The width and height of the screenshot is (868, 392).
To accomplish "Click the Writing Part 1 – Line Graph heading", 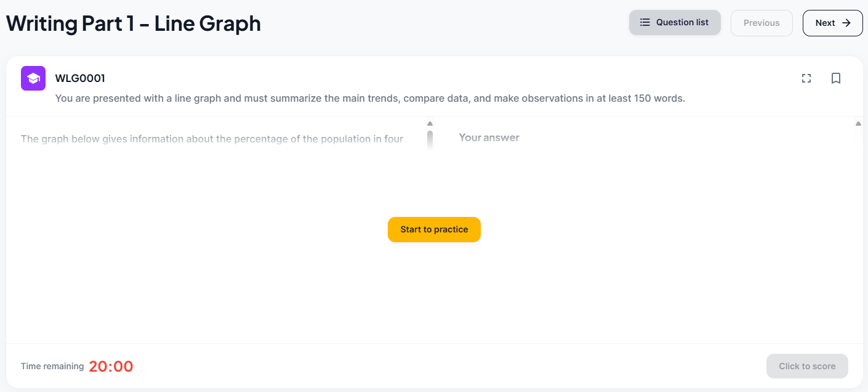I will point(134,23).
